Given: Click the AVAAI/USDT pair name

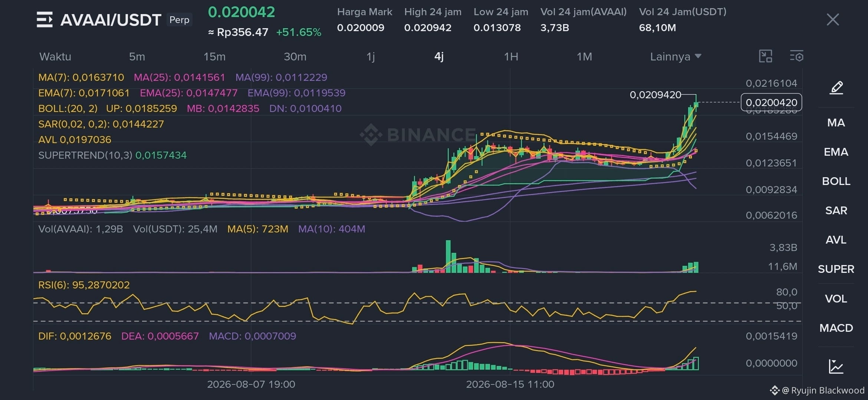Looking at the screenshot, I should [x=111, y=20].
